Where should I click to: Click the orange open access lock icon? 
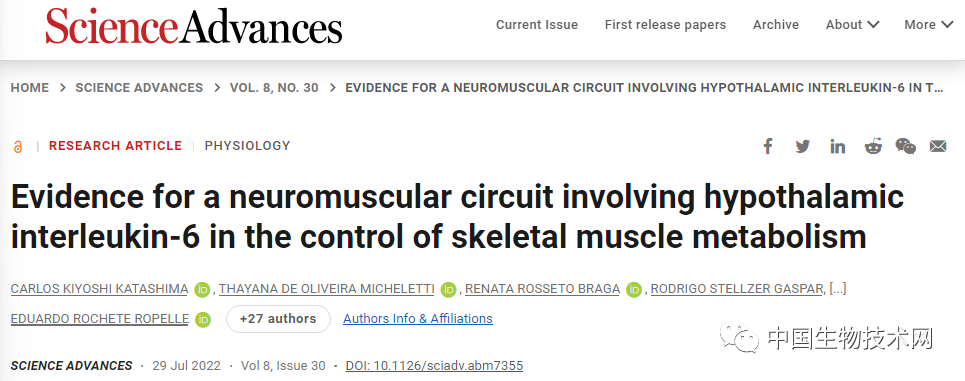point(18,146)
